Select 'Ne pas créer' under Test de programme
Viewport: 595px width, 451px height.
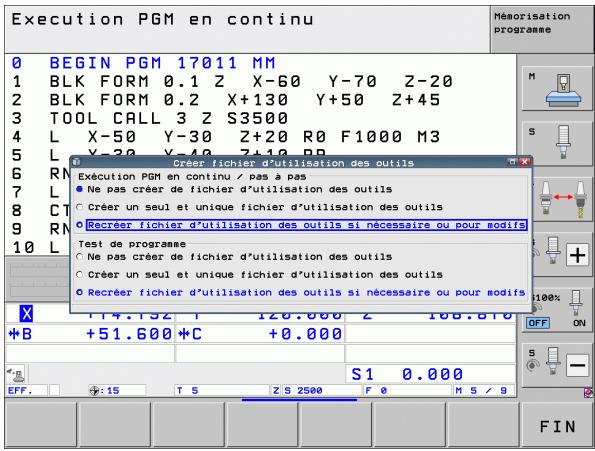pyautogui.click(x=235, y=257)
